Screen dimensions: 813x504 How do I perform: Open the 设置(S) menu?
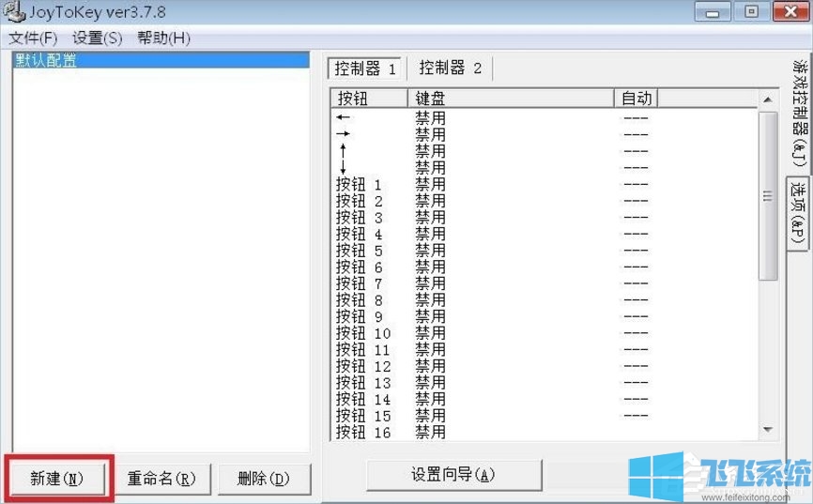click(x=98, y=38)
